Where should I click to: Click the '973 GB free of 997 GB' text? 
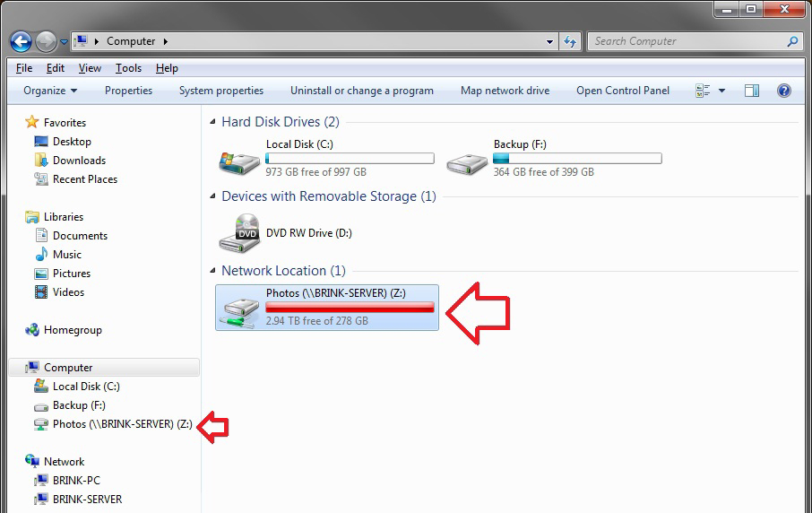pos(315,172)
